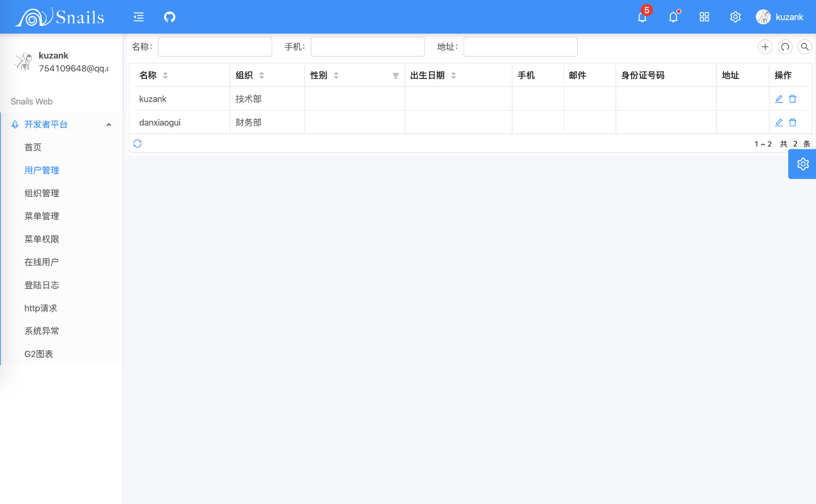
Task: Edit the kuzank user row
Action: coord(779,99)
